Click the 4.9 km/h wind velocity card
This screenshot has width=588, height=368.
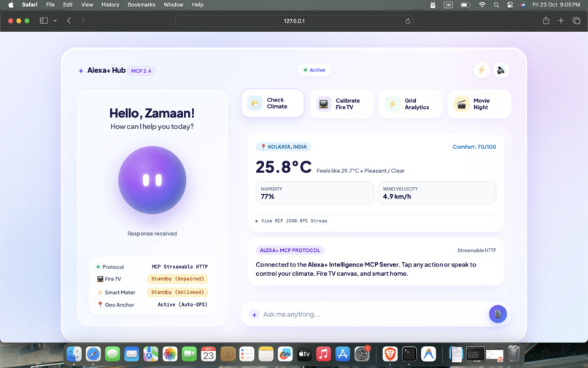pos(437,193)
